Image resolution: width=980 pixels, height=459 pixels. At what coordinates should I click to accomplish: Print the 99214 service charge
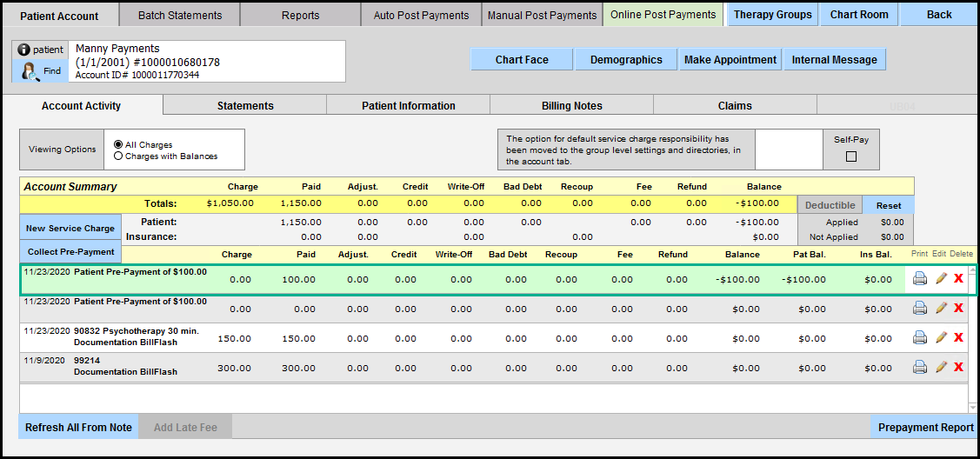[x=920, y=368]
